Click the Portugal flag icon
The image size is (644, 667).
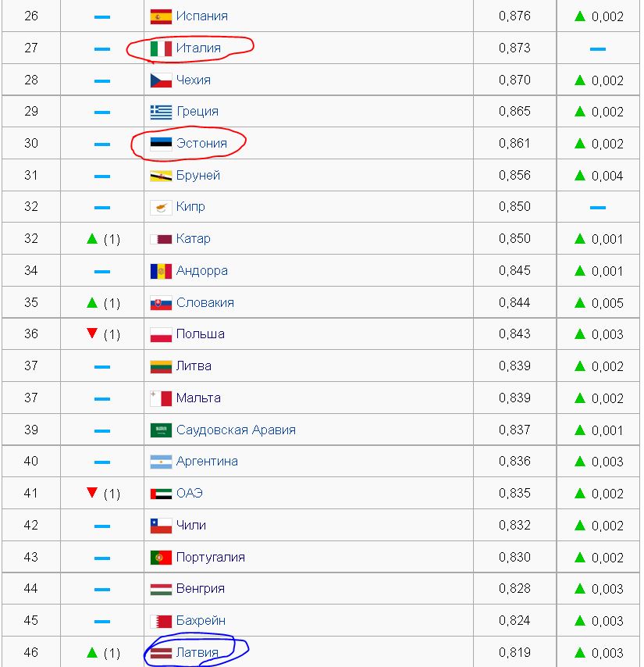(x=161, y=557)
